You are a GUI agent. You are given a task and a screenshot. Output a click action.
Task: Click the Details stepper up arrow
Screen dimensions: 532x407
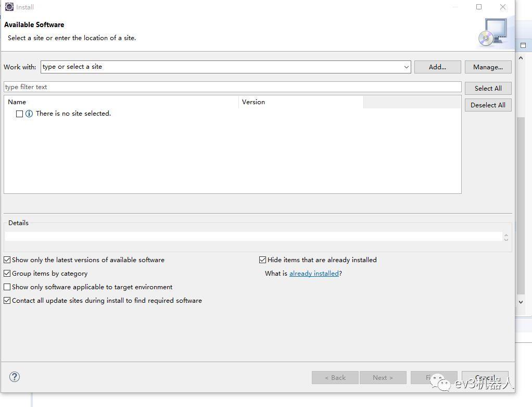pyautogui.click(x=506, y=235)
